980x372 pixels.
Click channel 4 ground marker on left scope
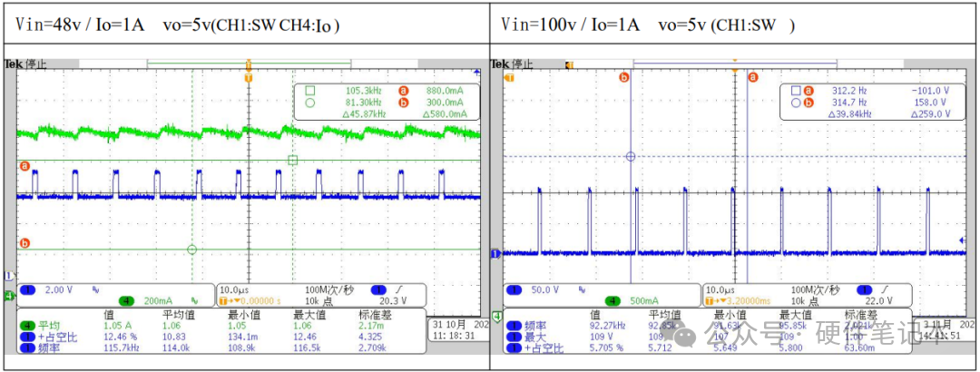9,295
